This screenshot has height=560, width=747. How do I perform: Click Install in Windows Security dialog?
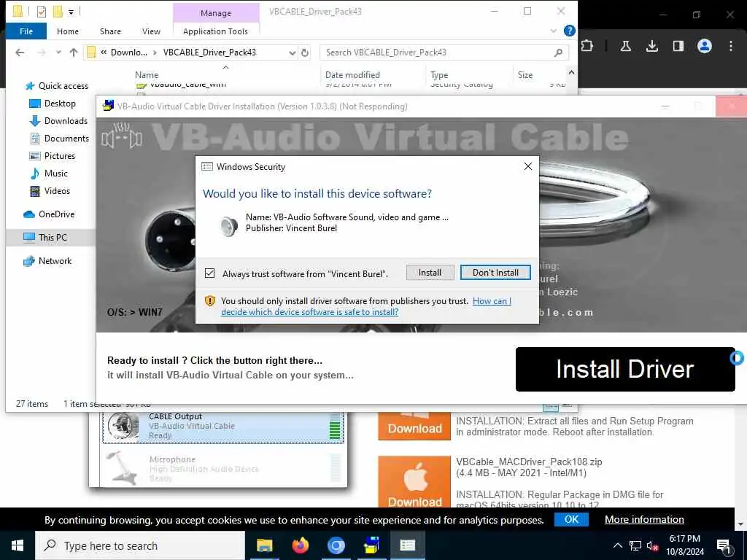click(430, 273)
